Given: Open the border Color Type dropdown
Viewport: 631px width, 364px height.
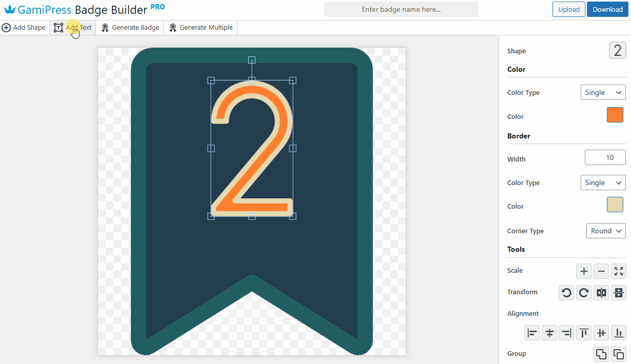Looking at the screenshot, I should click(603, 183).
